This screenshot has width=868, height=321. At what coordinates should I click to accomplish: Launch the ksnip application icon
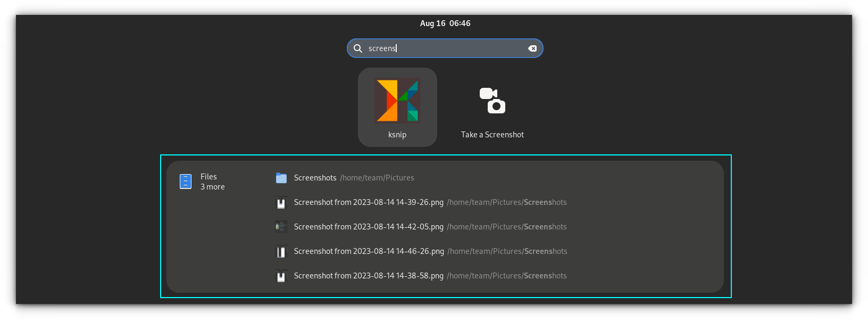click(397, 101)
